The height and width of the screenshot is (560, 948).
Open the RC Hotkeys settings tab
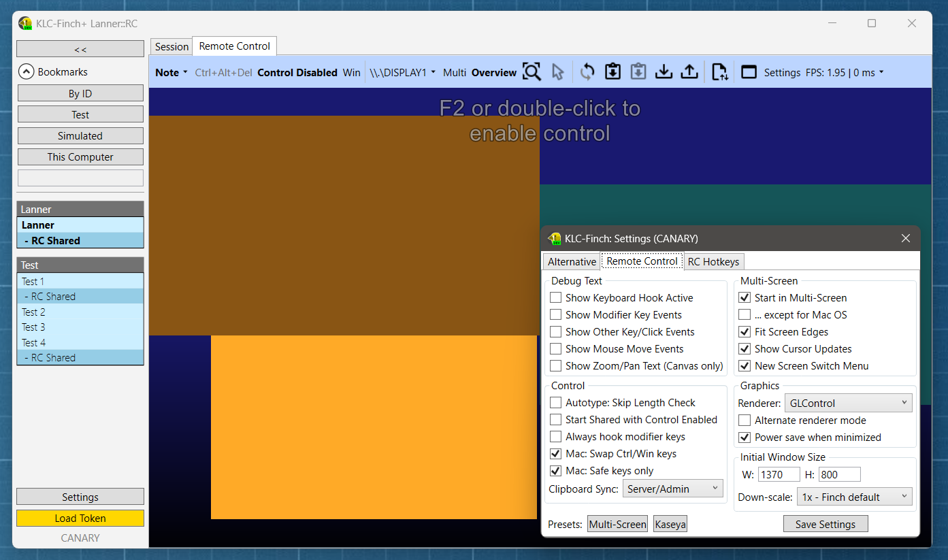713,261
